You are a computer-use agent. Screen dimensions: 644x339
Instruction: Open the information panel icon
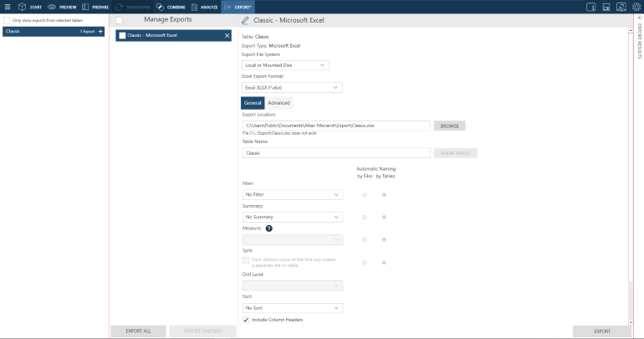[590, 7]
